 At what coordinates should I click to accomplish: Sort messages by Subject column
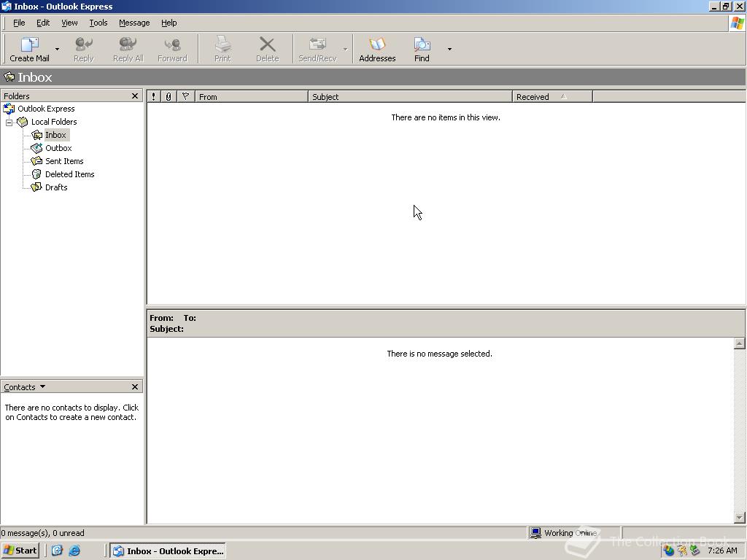410,97
